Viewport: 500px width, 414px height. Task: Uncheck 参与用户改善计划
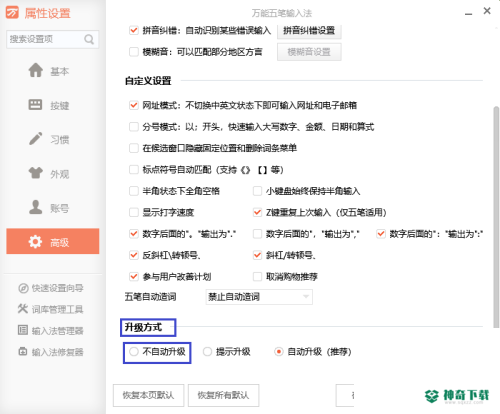coord(134,276)
